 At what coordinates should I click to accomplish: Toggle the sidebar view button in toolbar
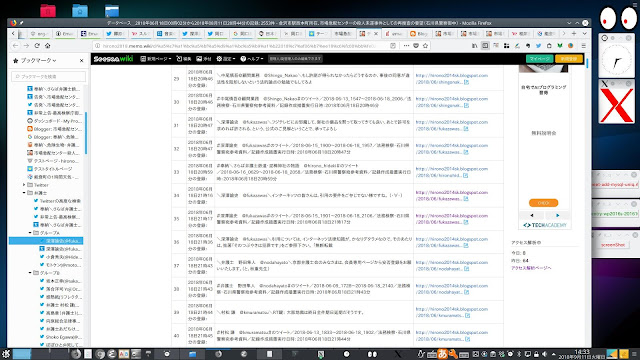(485, 46)
